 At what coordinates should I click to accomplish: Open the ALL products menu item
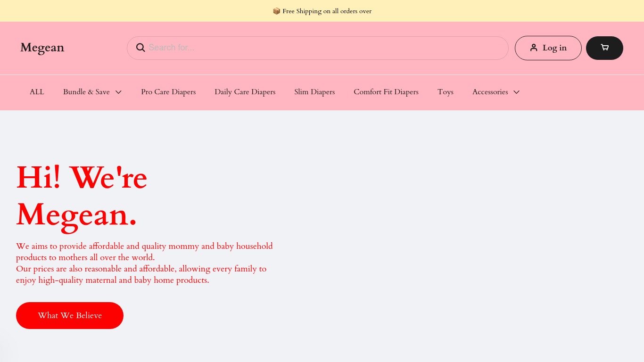[37, 92]
